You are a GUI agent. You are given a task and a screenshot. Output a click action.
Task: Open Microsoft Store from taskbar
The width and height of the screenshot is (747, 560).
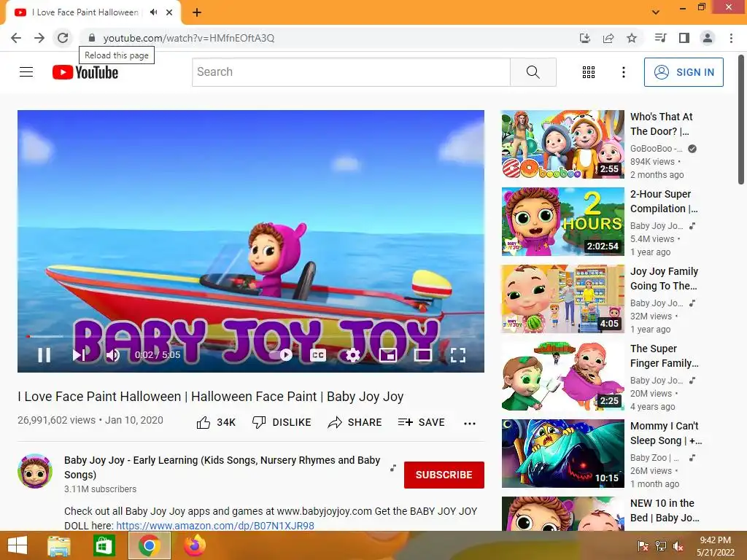[x=104, y=545]
